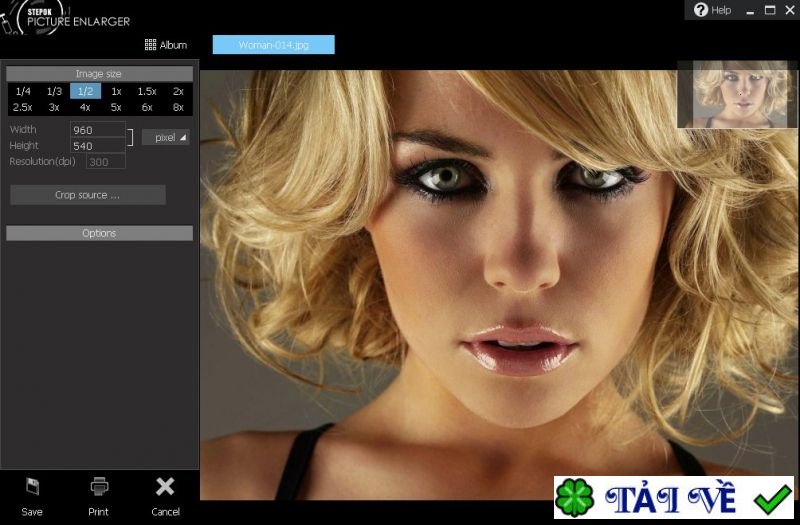
Task: Click the navigator preview thumbnail
Action: [x=737, y=94]
